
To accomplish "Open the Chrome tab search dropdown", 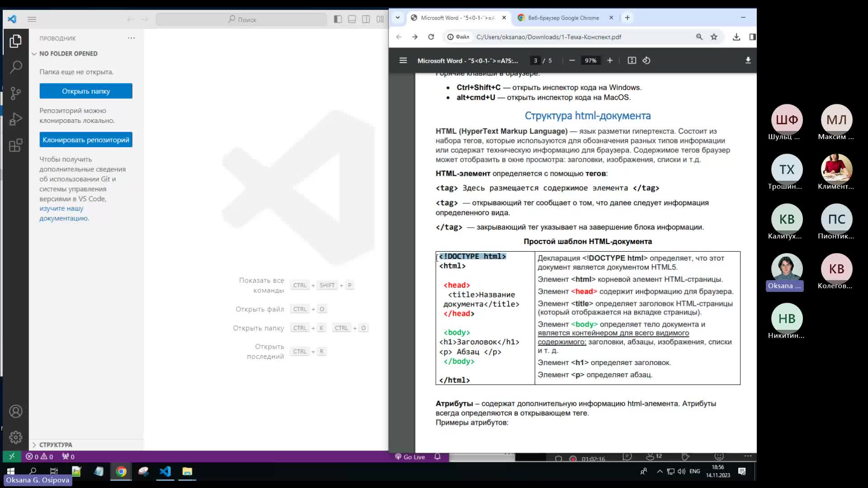I will pyautogui.click(x=397, y=18).
